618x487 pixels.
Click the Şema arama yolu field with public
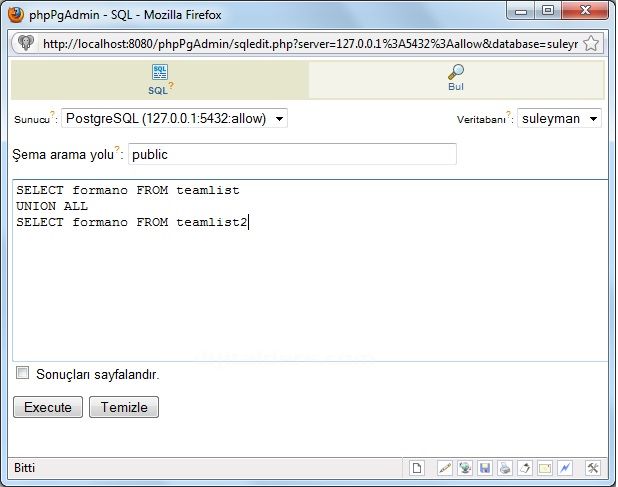(292, 154)
